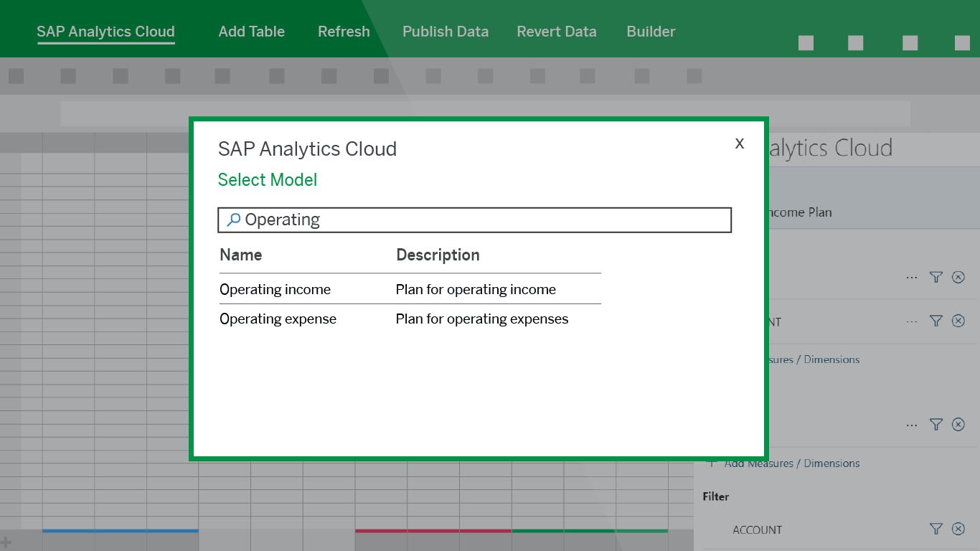This screenshot has height=551, width=980.
Task: Open the Add Table menu
Action: tap(252, 32)
